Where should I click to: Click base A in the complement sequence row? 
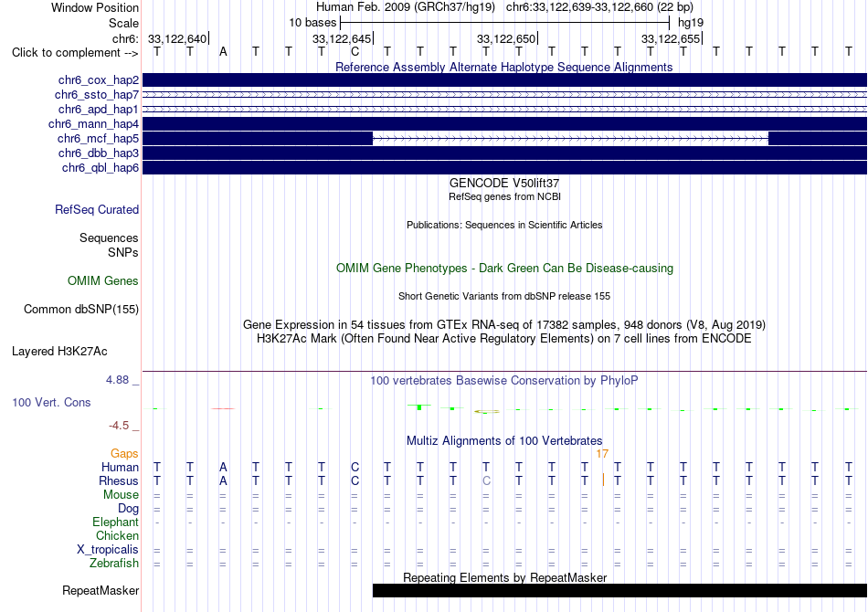pos(223,52)
